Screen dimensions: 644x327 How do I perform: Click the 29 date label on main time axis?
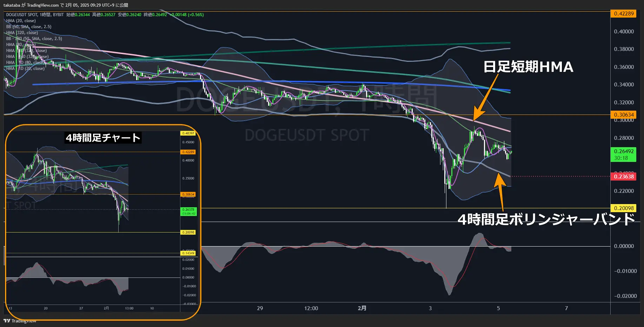click(x=260, y=308)
